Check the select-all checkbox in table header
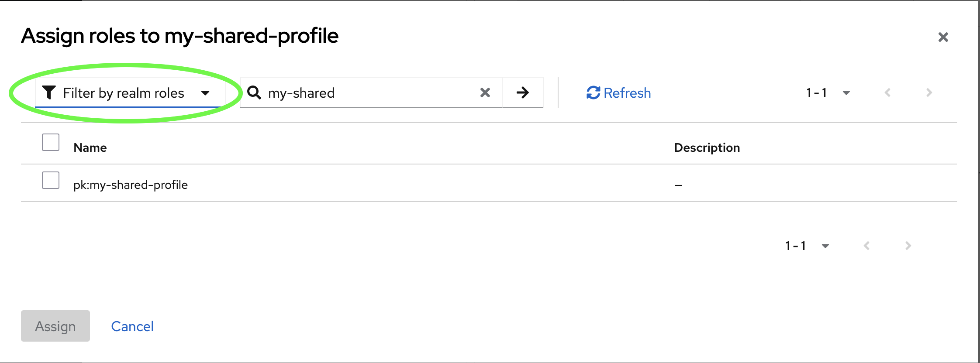Image resolution: width=980 pixels, height=363 pixels. click(50, 142)
